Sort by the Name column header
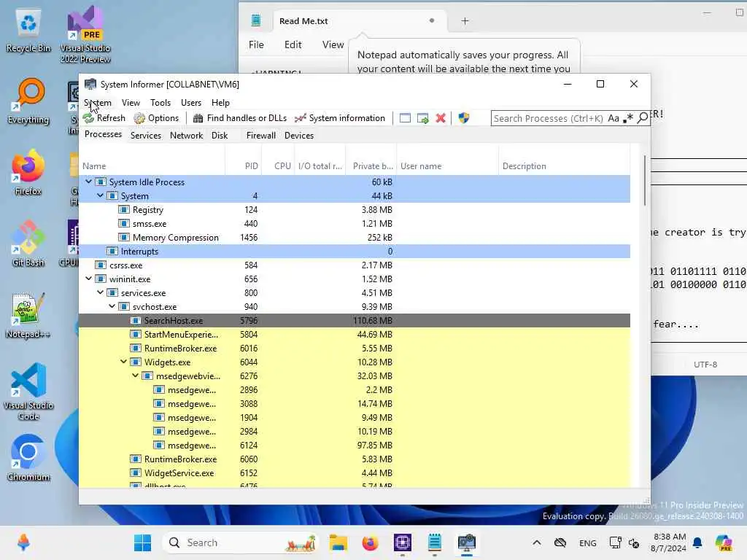The height and width of the screenshot is (560, 747). 152,166
